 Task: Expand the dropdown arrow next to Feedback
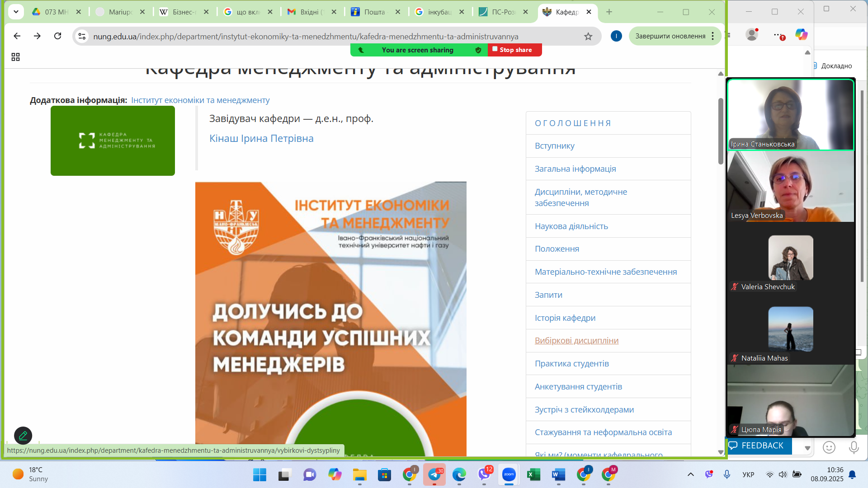tap(807, 448)
